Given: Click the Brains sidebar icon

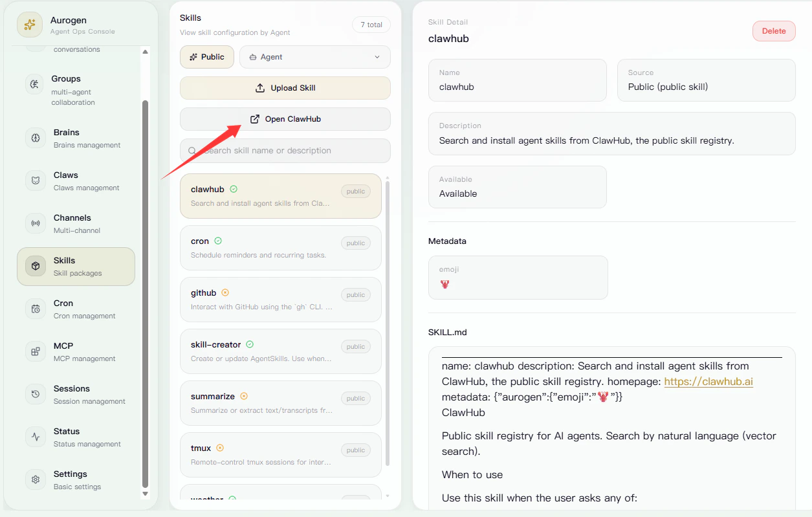Looking at the screenshot, I should pos(36,138).
